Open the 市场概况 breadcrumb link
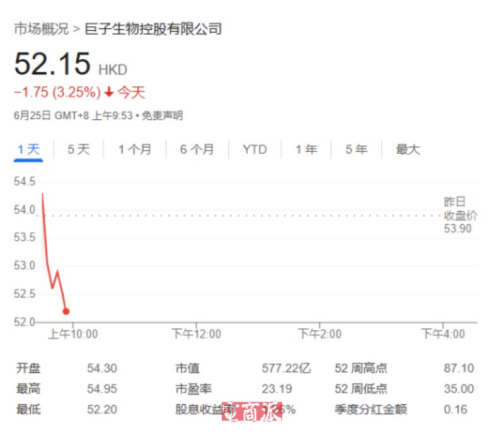This screenshot has width=504, height=435. (x=42, y=29)
